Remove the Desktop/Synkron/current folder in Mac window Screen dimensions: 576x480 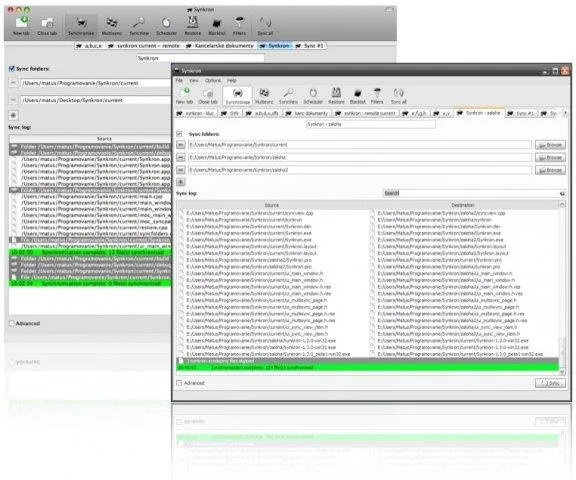point(13,100)
